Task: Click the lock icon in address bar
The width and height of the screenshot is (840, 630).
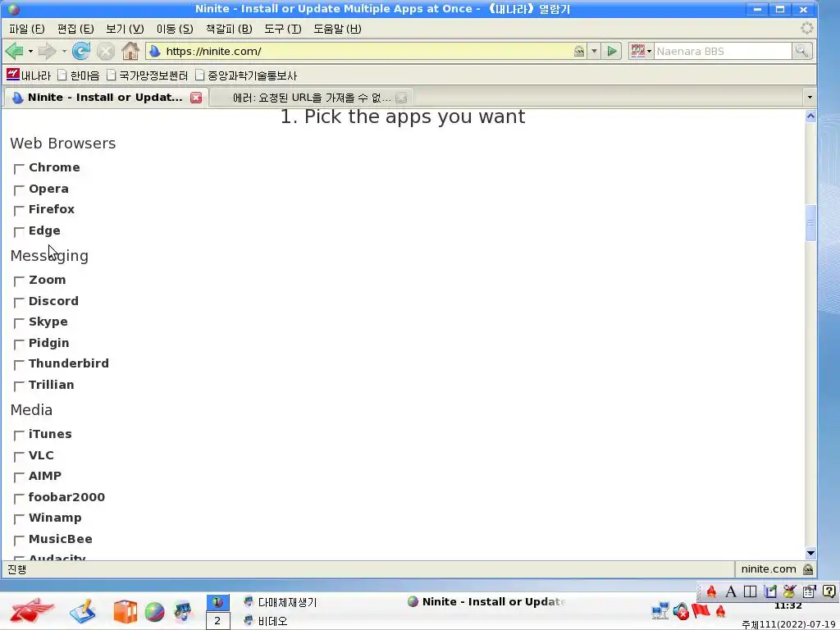Action: click(579, 52)
